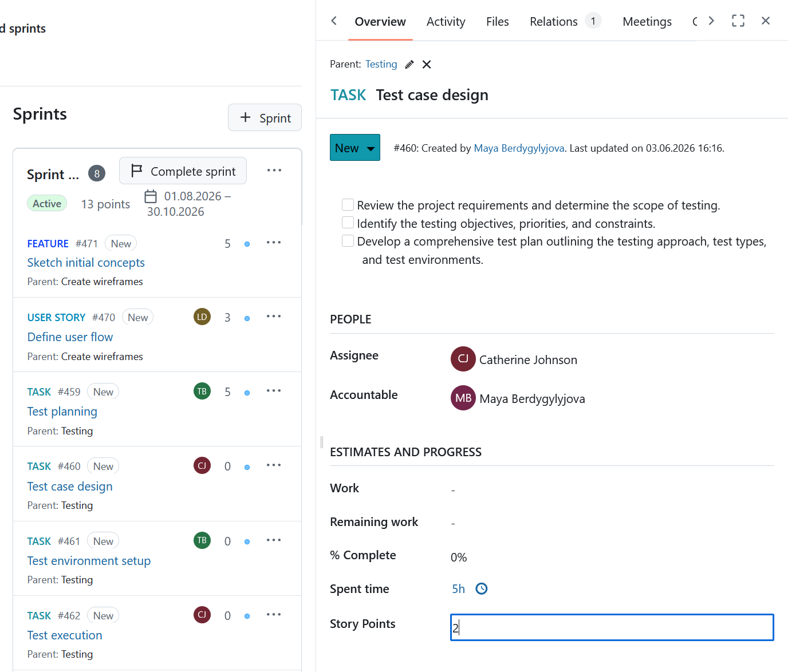Viewport: 788px width, 672px height.
Task: Open more menu for Test execution
Action: [x=274, y=615]
